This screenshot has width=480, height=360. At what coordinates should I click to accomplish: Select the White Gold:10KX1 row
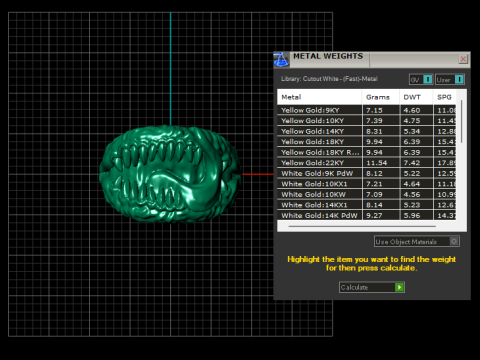point(367,184)
